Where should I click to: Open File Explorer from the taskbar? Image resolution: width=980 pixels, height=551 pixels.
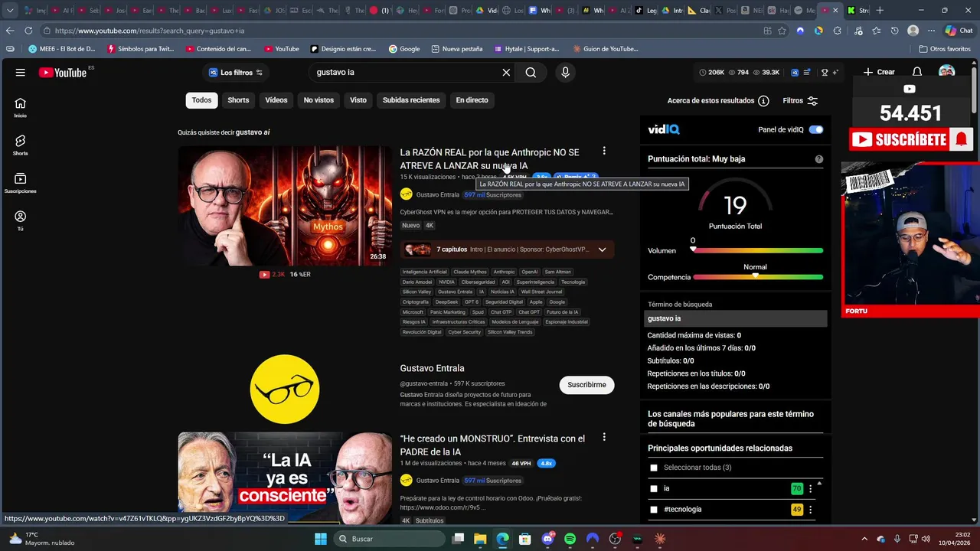click(x=480, y=539)
